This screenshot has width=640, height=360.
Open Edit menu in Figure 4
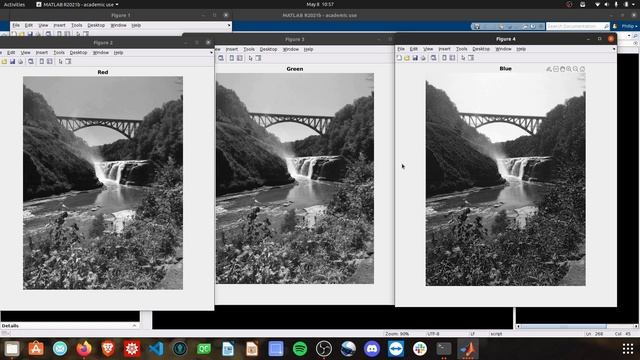(x=413, y=49)
